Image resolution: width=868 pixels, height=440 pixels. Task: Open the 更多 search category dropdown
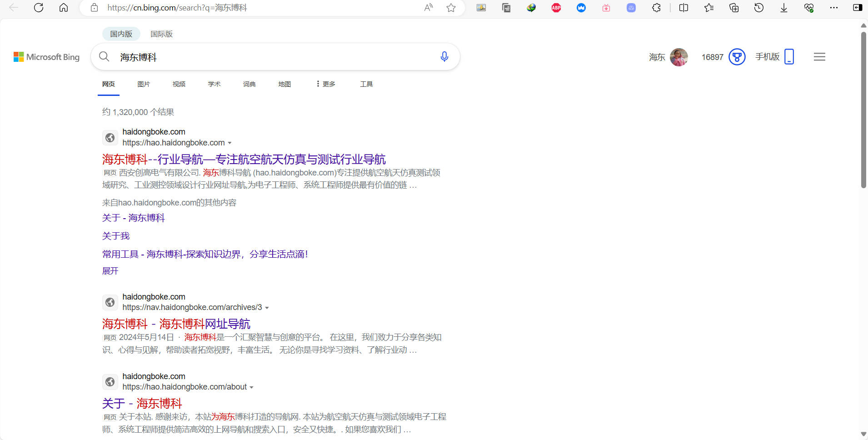tap(326, 84)
